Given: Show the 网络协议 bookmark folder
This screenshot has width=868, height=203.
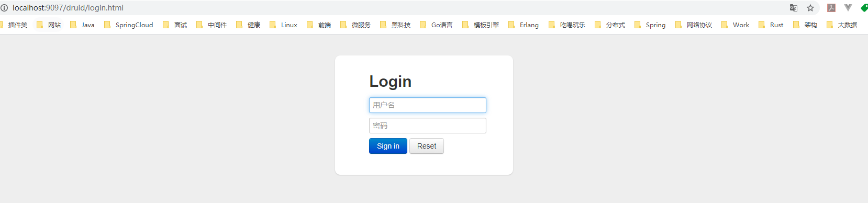Looking at the screenshot, I should point(694,25).
